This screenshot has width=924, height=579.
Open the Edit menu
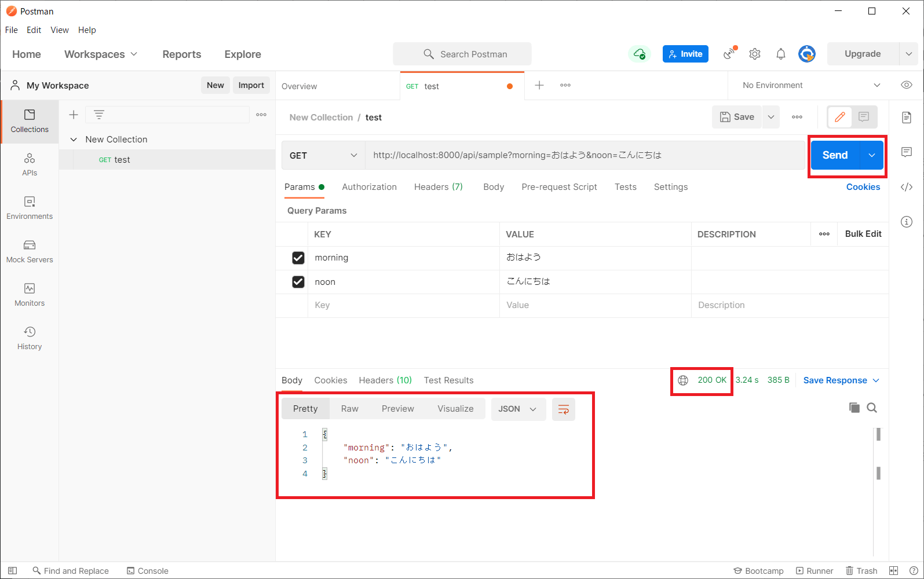tap(34, 30)
